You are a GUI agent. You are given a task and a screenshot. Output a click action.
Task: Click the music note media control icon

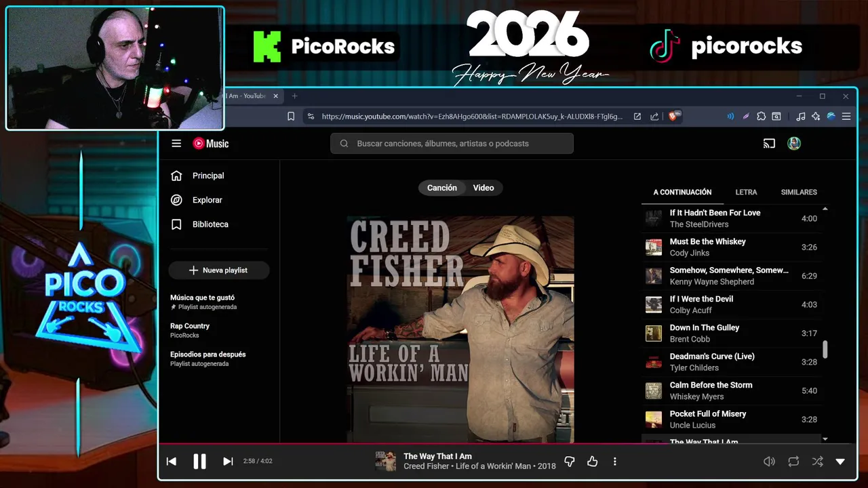click(800, 117)
